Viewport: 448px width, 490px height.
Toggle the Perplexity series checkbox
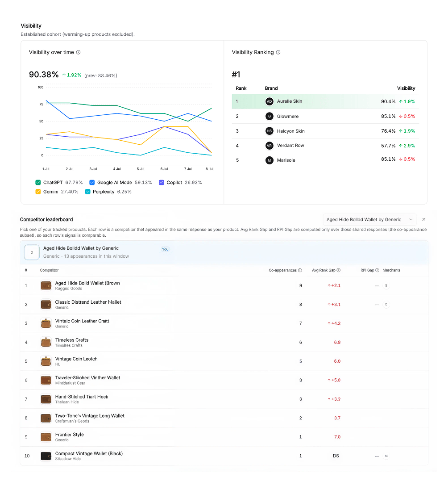88,192
